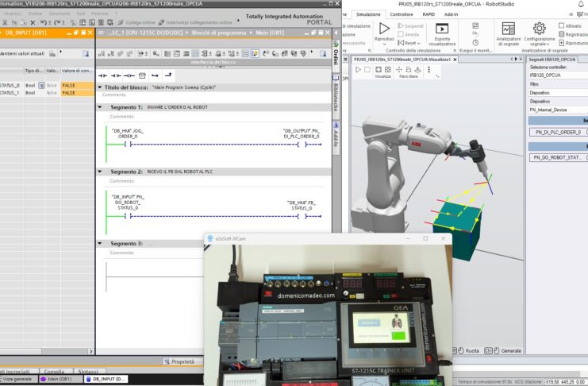The image size is (588, 386).
Task: Click the Suspendi button in RobotStudio ribbon
Action: pos(410,26)
